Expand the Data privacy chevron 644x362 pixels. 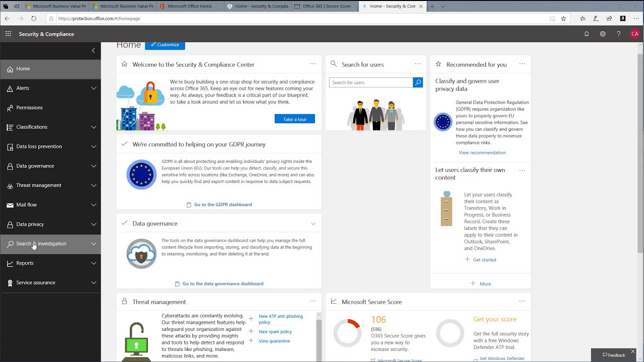[94, 224]
